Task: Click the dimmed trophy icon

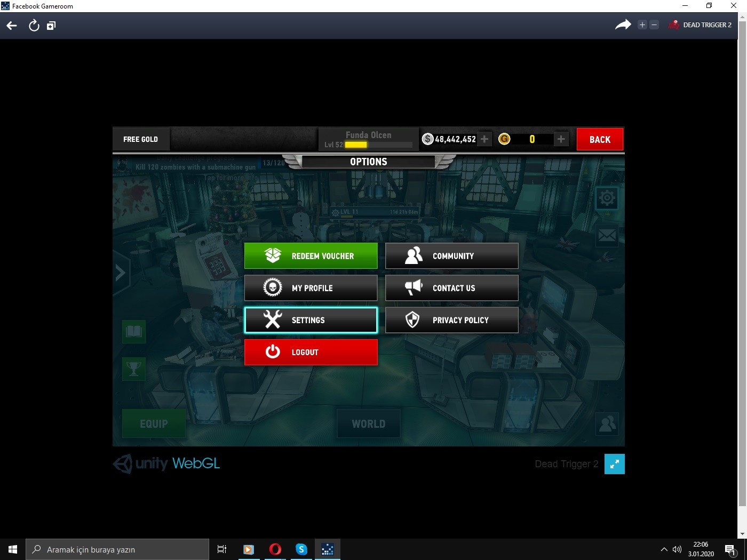Action: tap(134, 369)
